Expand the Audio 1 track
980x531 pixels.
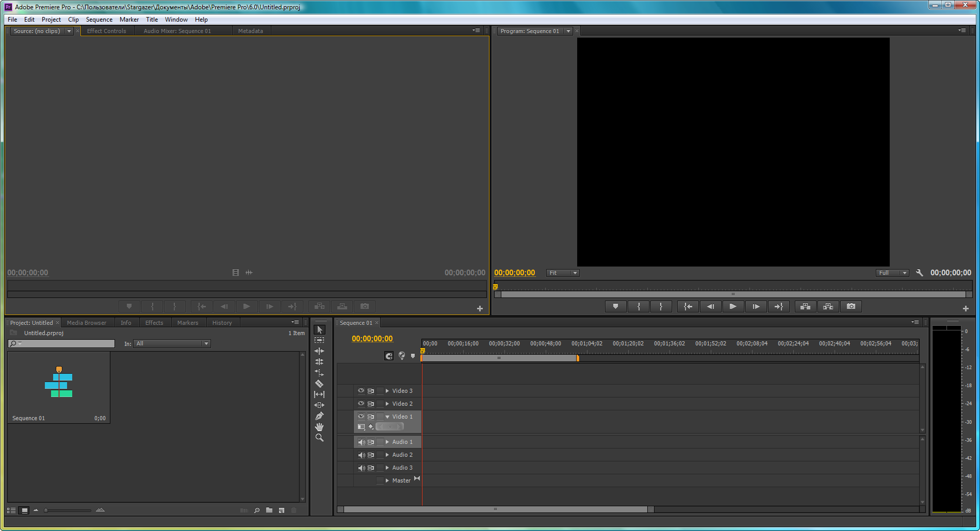(387, 442)
